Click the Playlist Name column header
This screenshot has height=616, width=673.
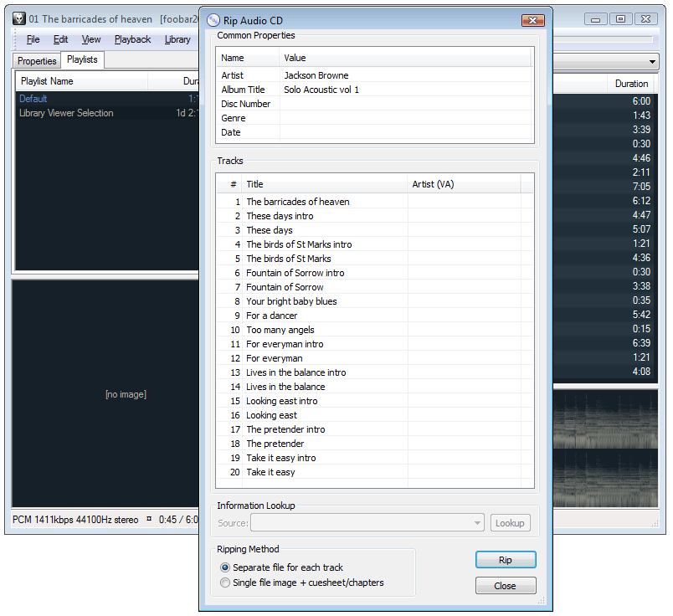point(81,81)
